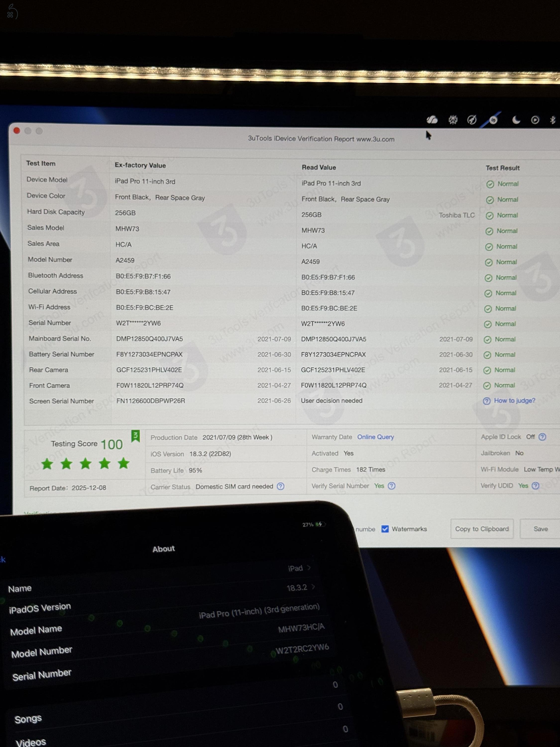Viewport: 560px width, 747px height.
Task: Open the Name row chevron on iPad
Action: coord(309,568)
